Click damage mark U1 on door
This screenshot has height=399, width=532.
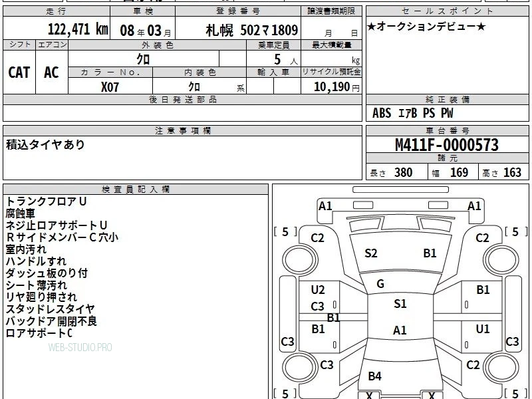[x=483, y=329]
